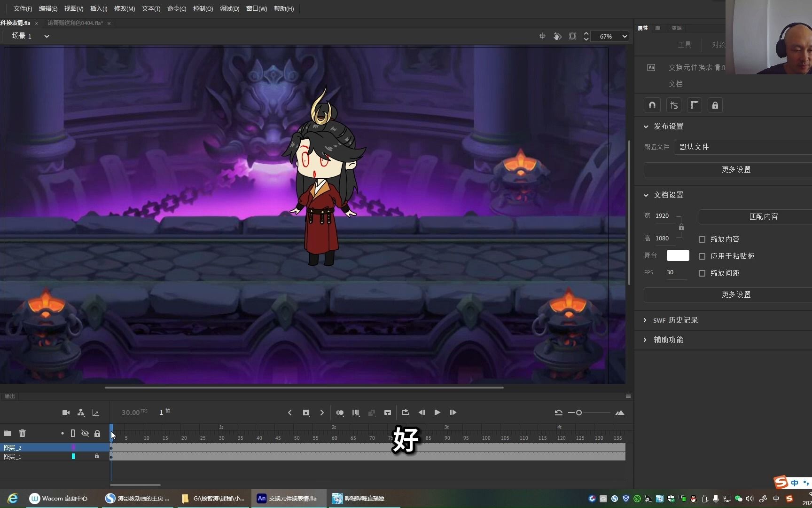Screen dimensions: 812x508
Task: Open layer depth graph icon
Action: [96, 413]
